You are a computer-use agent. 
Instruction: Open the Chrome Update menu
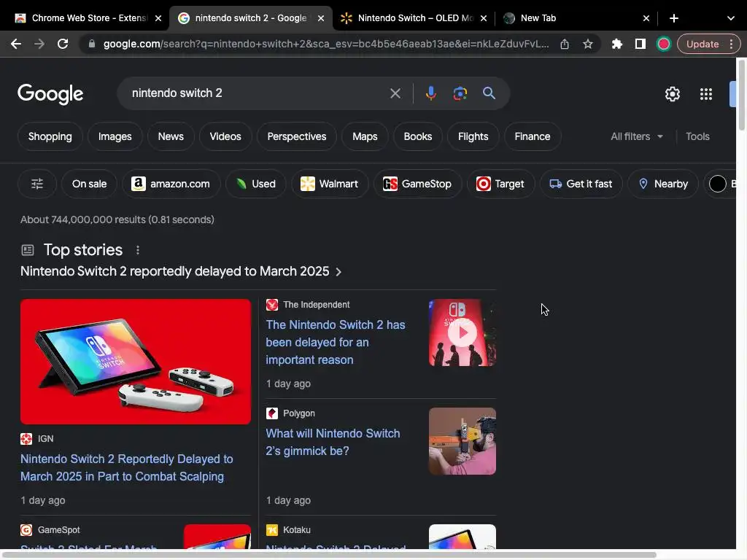pyautogui.click(x=708, y=44)
